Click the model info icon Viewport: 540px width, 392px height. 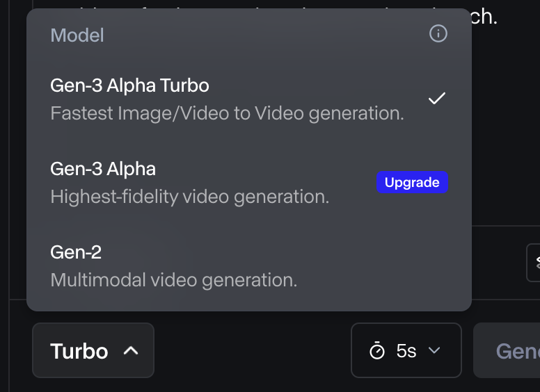point(438,33)
